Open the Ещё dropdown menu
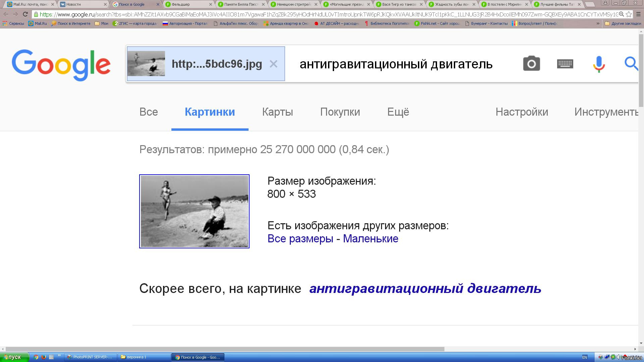This screenshot has height=362, width=644. [398, 112]
